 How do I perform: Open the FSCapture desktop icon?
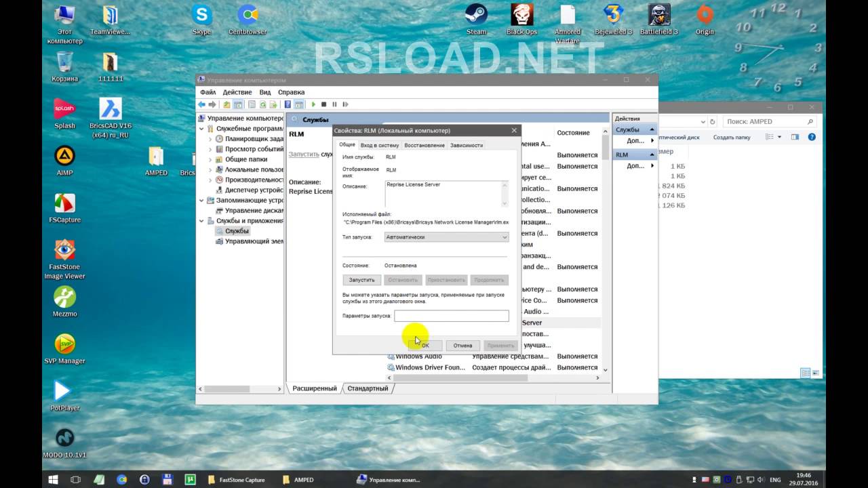click(x=64, y=207)
